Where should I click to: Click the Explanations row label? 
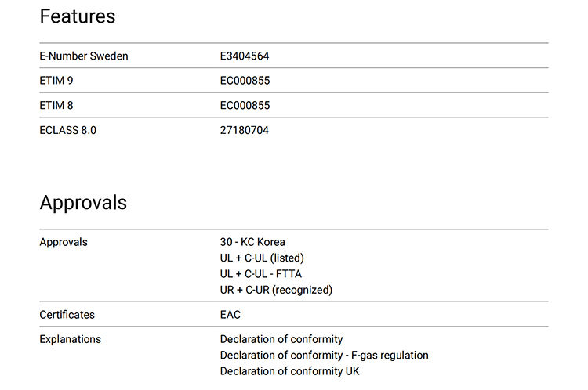coord(70,339)
